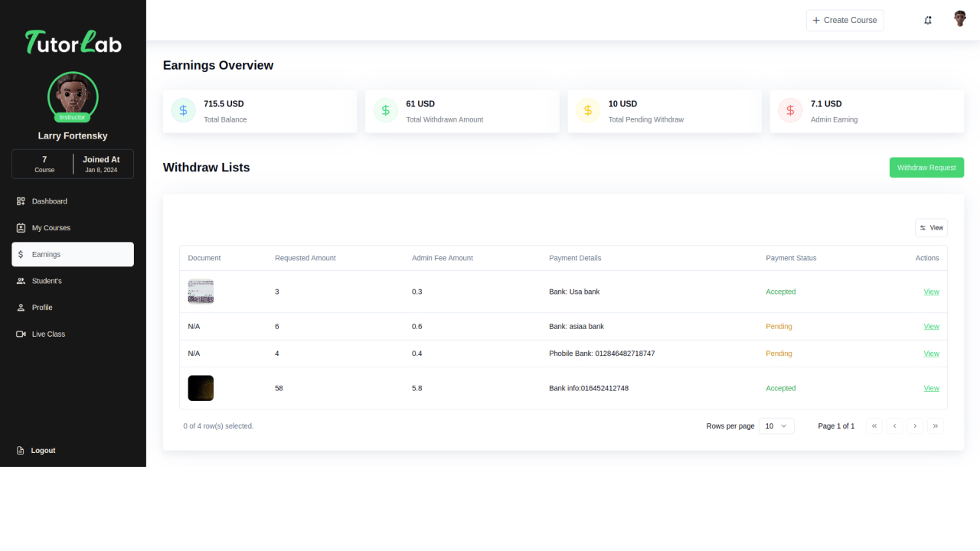Go to the last page with pagination arrows
This screenshot has width=980, height=551.
(x=936, y=425)
